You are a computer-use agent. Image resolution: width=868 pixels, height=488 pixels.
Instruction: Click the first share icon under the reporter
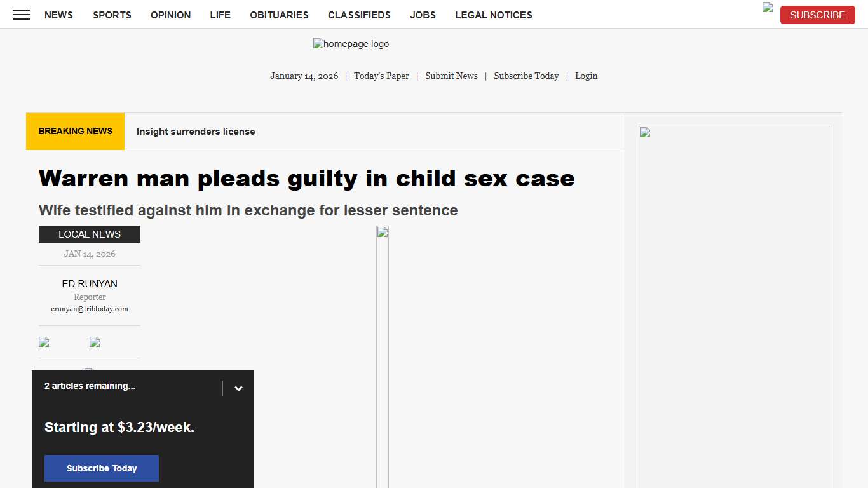tap(43, 342)
